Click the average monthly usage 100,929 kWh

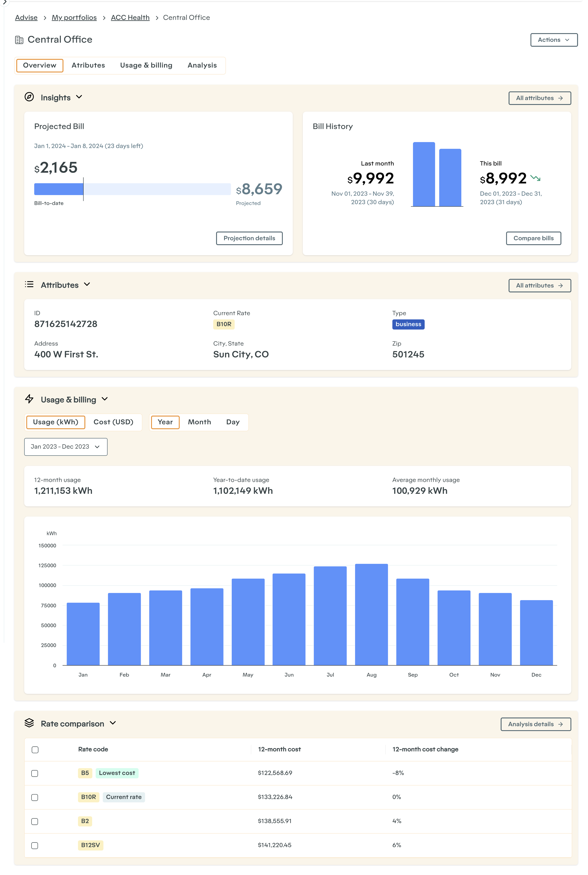(x=420, y=491)
